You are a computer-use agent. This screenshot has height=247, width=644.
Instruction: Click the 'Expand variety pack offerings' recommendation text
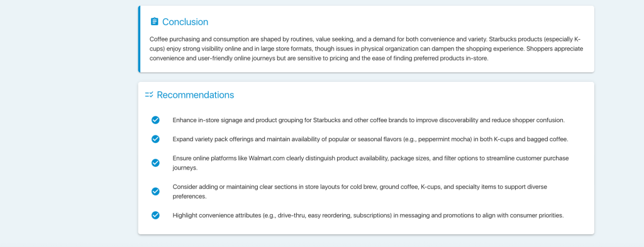tap(370, 139)
